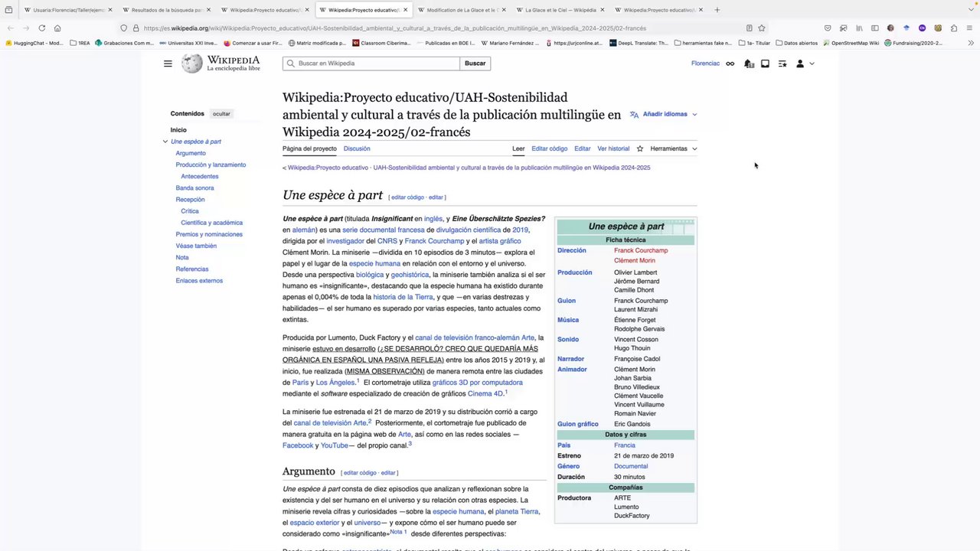Switch to La Glace et le Ciel tab
Screen dimensions: 980x551
560,10
